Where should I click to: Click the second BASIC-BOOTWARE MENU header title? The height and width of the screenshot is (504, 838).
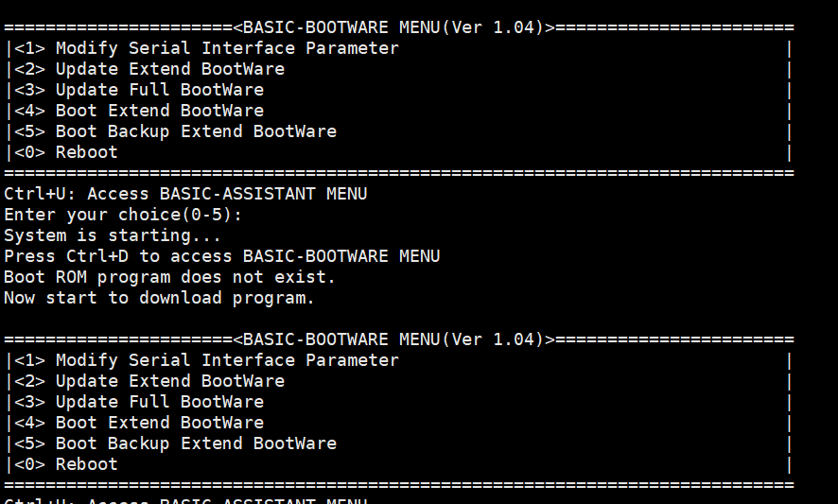click(393, 339)
